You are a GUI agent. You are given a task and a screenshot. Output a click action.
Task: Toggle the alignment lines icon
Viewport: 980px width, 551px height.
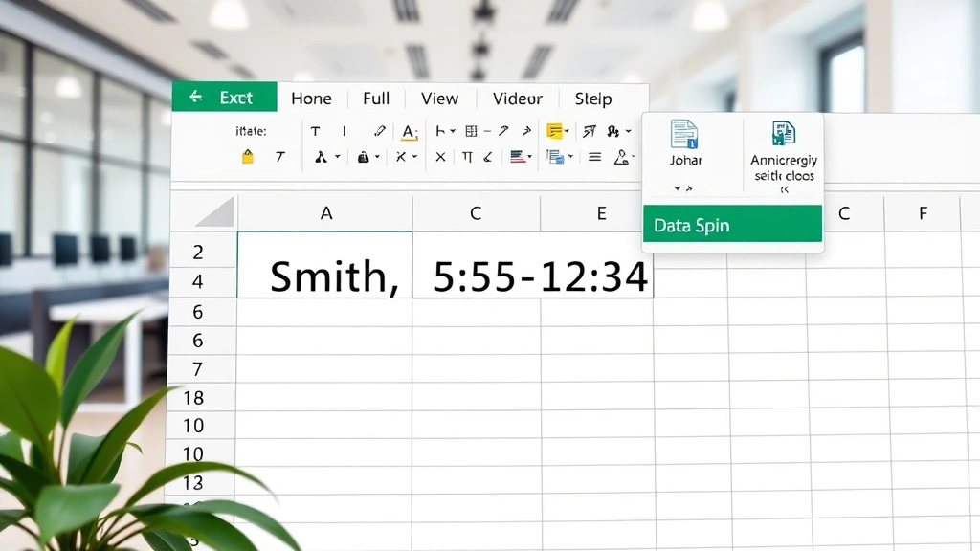pos(594,156)
